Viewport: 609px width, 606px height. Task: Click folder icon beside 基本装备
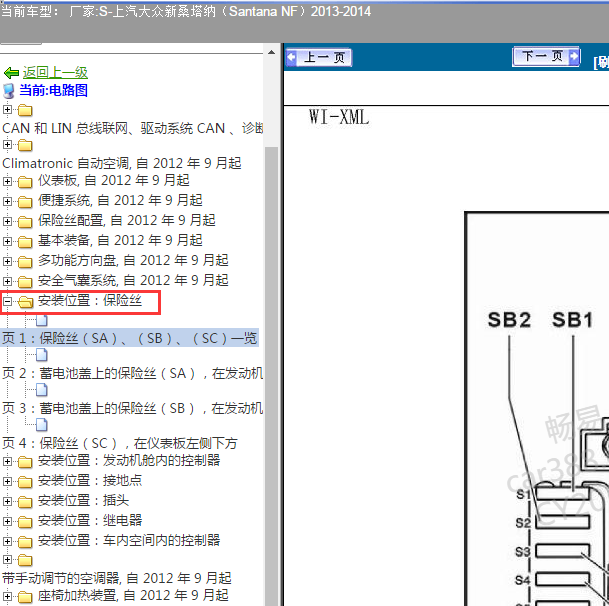25,242
